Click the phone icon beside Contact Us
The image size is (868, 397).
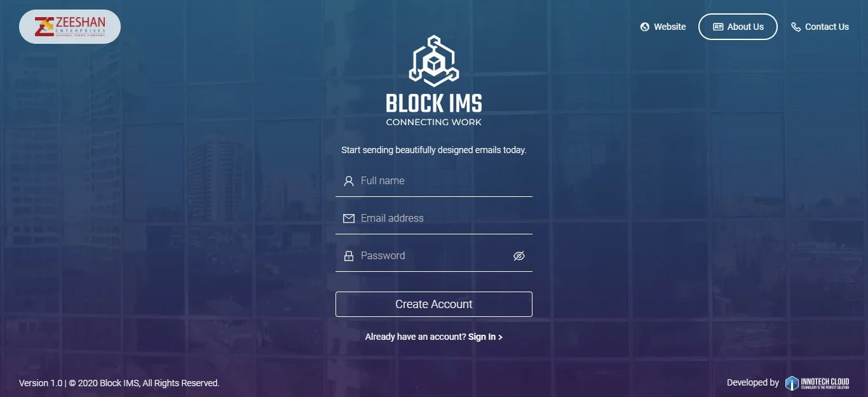(796, 27)
